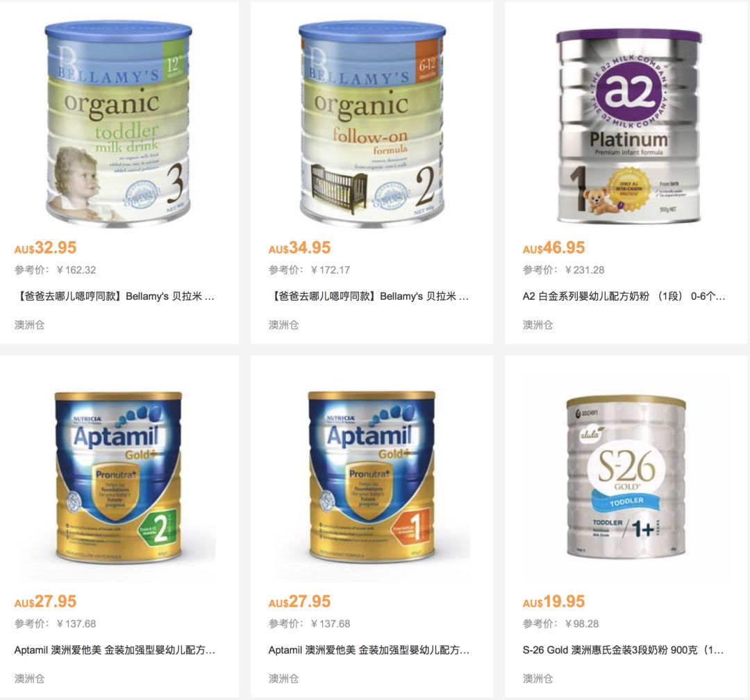Click 澳洲仓 label under the S-26 Gold item
This screenshot has height=700, width=750.
(537, 678)
